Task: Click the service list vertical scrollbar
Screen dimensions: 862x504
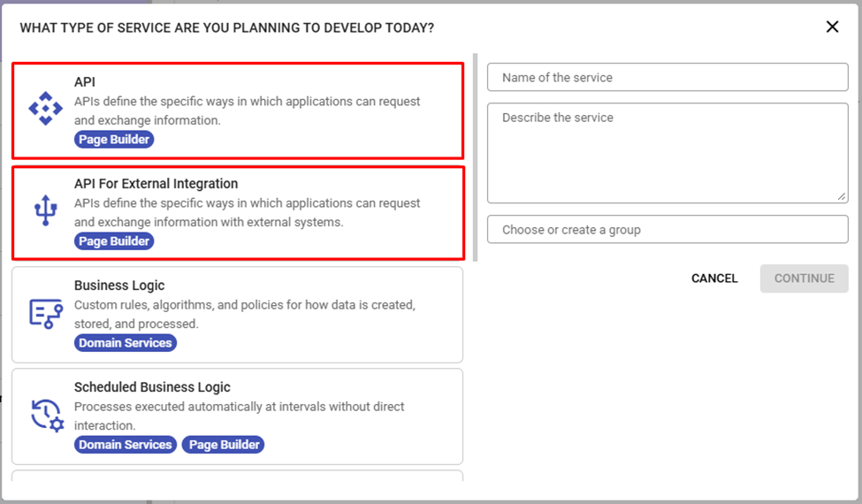Action: coord(475,157)
